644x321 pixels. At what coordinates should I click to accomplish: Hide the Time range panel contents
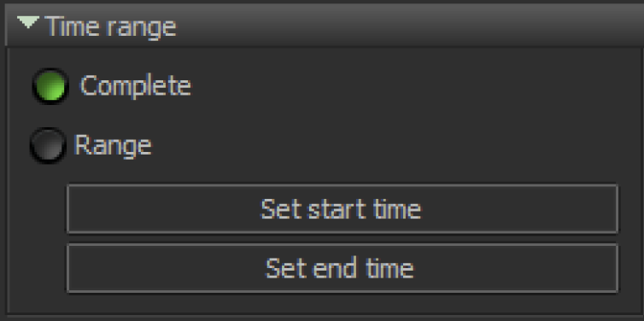pos(28,22)
